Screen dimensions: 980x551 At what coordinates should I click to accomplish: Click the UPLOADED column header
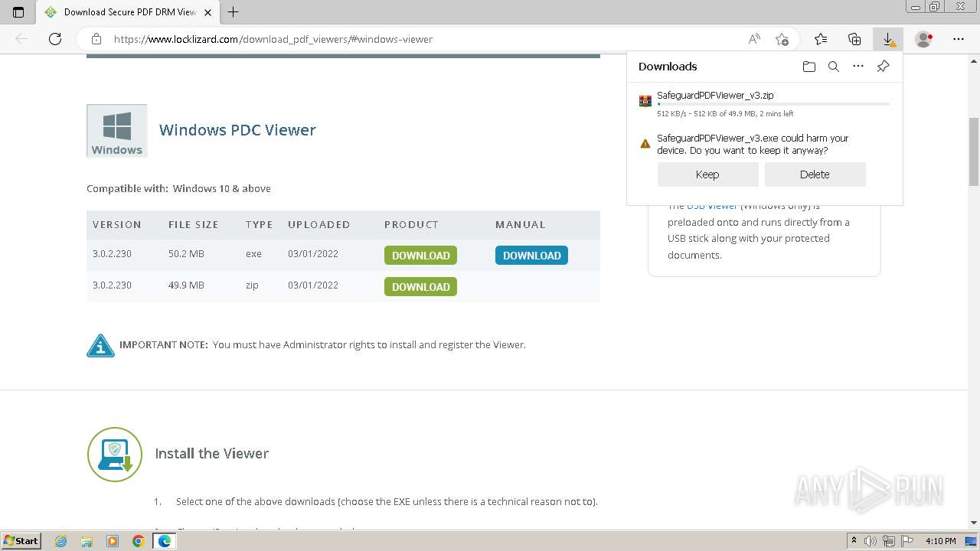tap(319, 225)
